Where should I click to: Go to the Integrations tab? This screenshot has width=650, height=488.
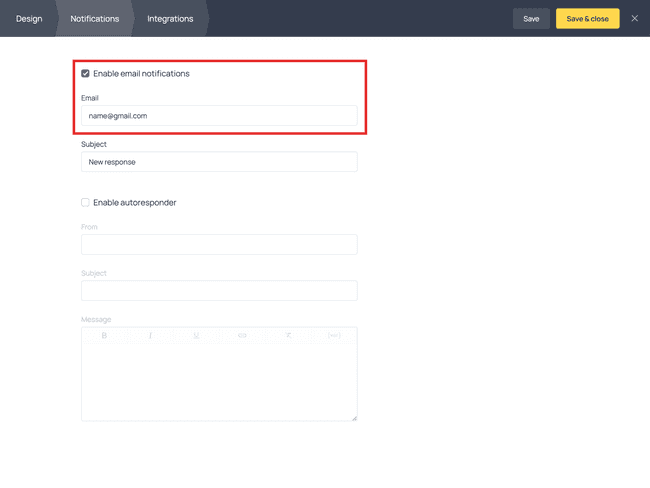[x=170, y=19]
